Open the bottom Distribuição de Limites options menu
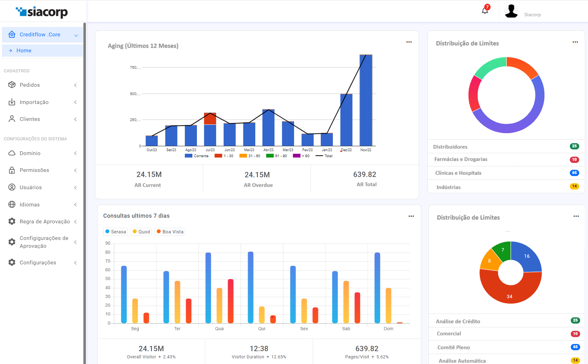This screenshot has width=588, height=364. (576, 216)
